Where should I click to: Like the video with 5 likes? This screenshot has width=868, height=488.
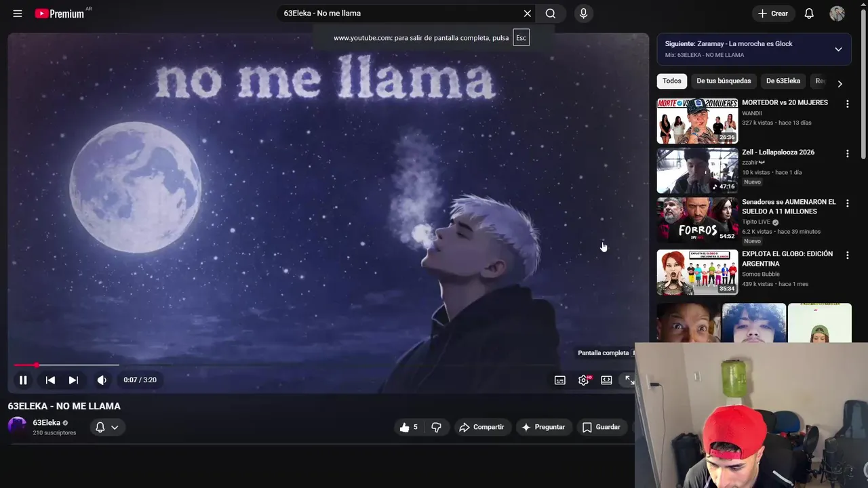click(409, 427)
